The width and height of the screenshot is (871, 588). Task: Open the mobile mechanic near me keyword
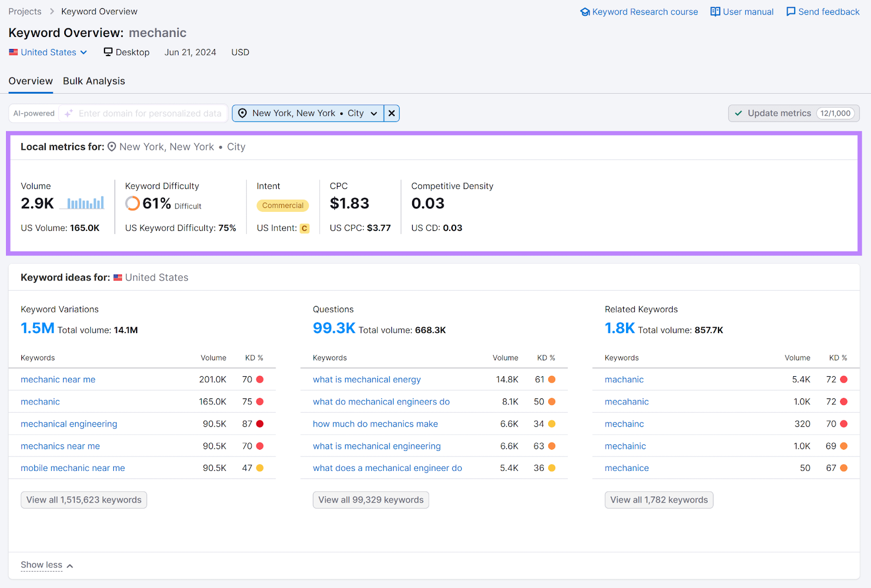72,468
